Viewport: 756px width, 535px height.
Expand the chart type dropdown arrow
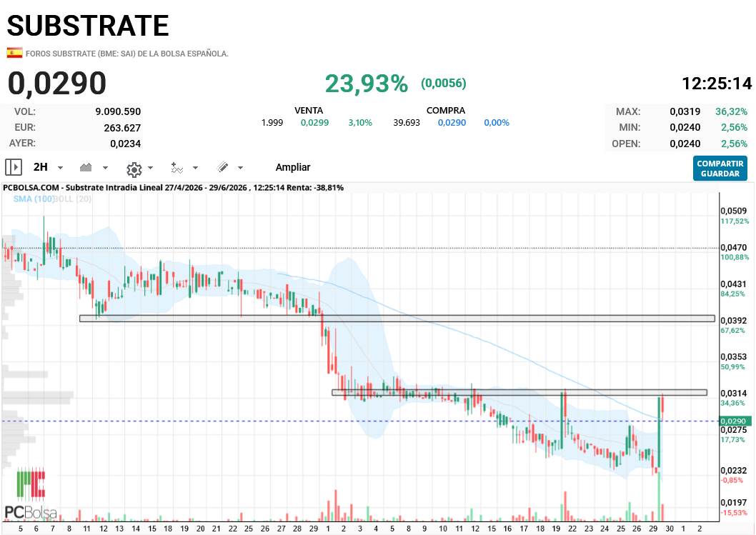click(x=105, y=168)
